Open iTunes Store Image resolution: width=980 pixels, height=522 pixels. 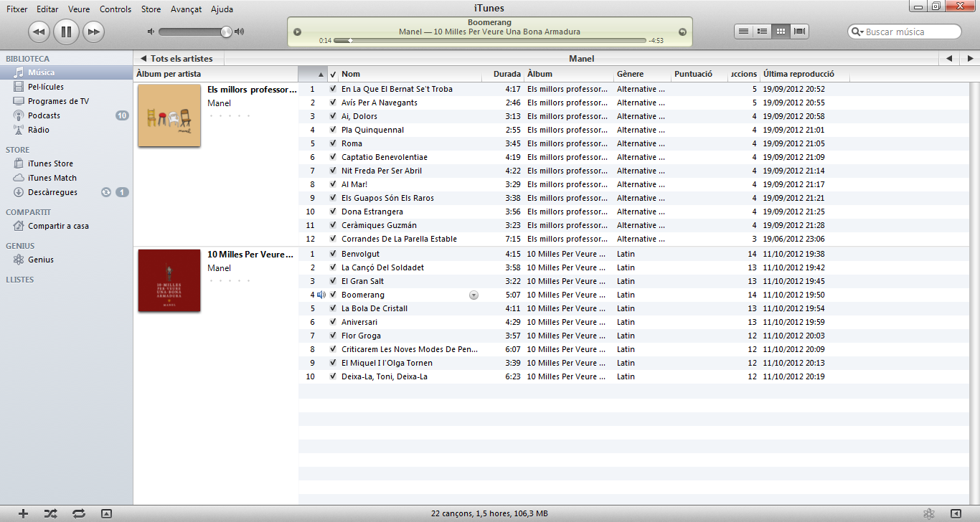click(66, 163)
